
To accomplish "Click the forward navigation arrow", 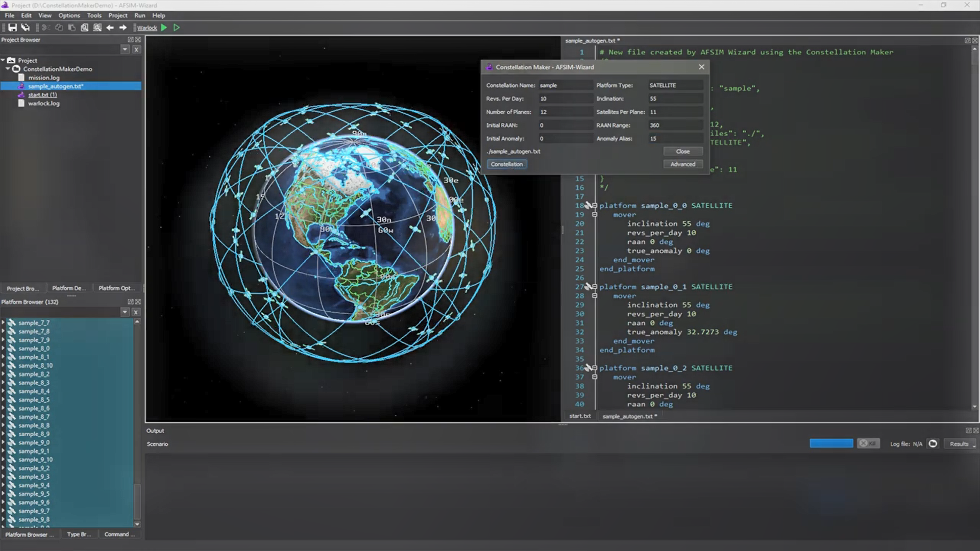I will (122, 28).
